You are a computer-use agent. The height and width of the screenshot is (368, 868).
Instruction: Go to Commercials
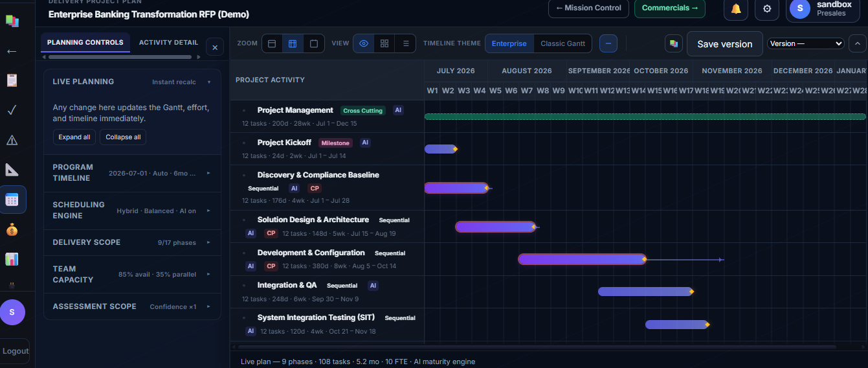[670, 8]
